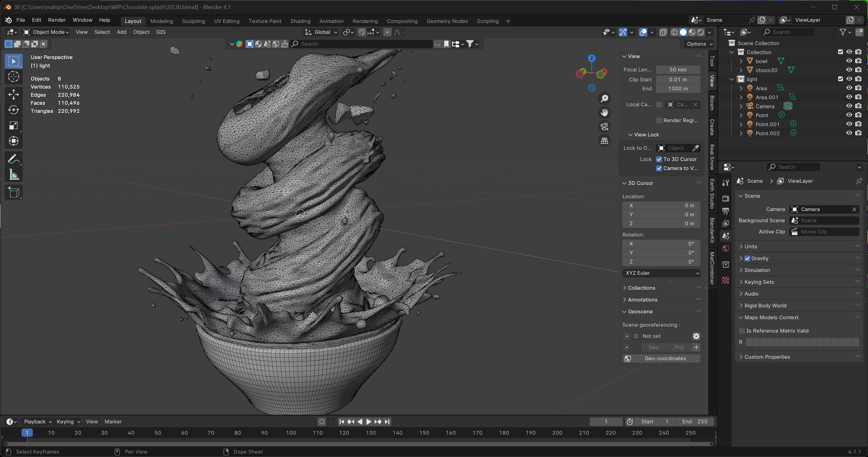
Task: Activate the Measure tool
Action: [x=13, y=175]
